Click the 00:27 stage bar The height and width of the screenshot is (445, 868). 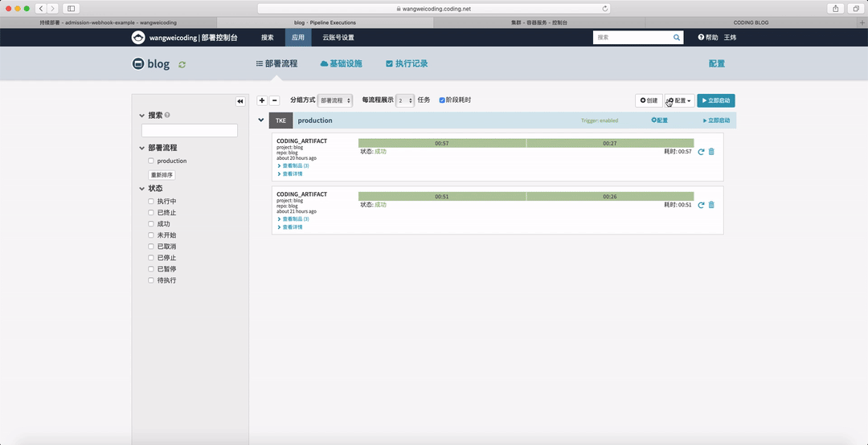pyautogui.click(x=610, y=143)
